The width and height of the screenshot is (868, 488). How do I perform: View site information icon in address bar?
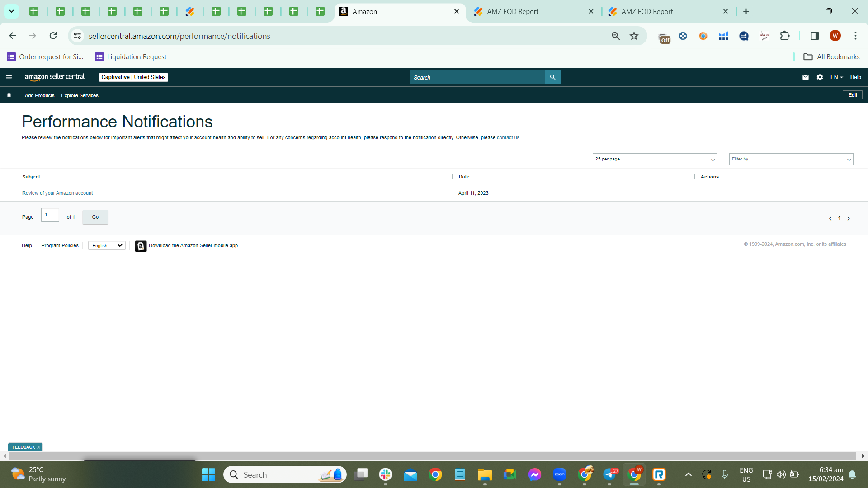coord(78,36)
